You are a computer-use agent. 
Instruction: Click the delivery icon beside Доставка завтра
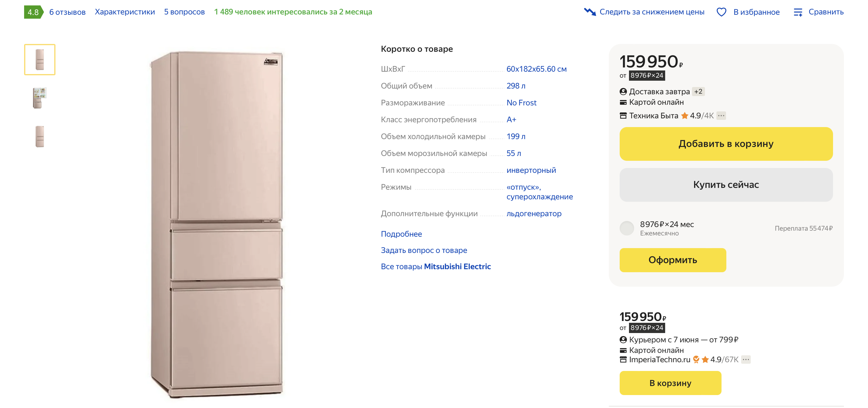(623, 92)
